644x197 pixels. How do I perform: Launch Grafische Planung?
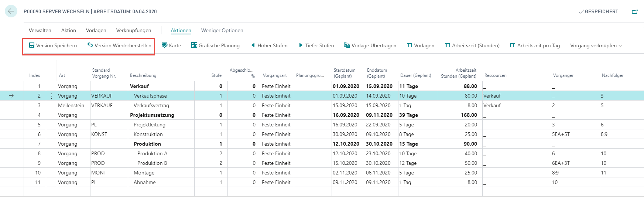coord(215,45)
